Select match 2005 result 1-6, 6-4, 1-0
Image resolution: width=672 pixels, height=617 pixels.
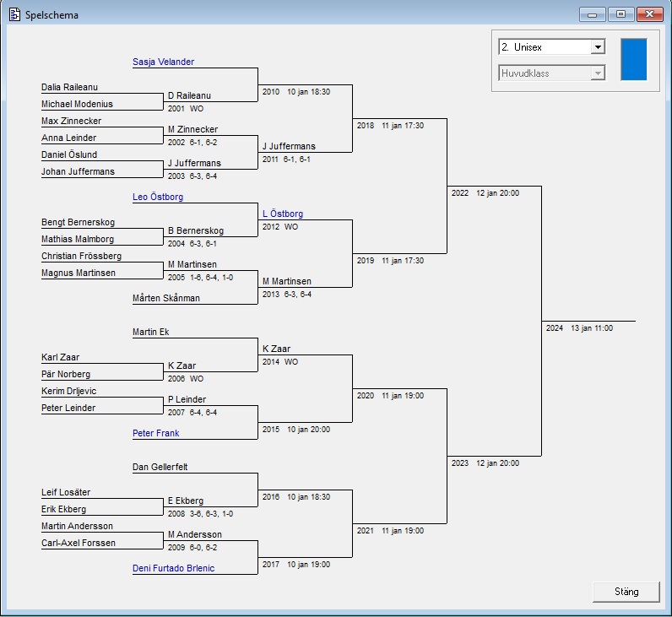point(199,277)
